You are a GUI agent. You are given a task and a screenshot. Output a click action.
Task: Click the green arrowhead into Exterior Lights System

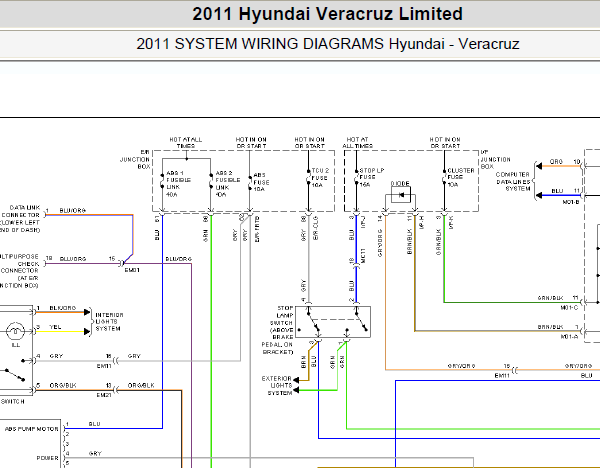tap(296, 390)
